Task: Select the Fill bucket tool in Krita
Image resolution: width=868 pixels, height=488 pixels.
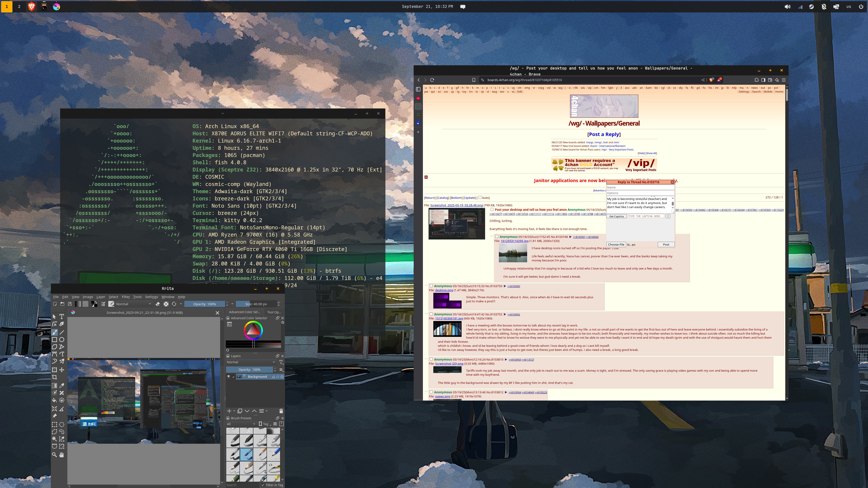Action: pos(54,400)
